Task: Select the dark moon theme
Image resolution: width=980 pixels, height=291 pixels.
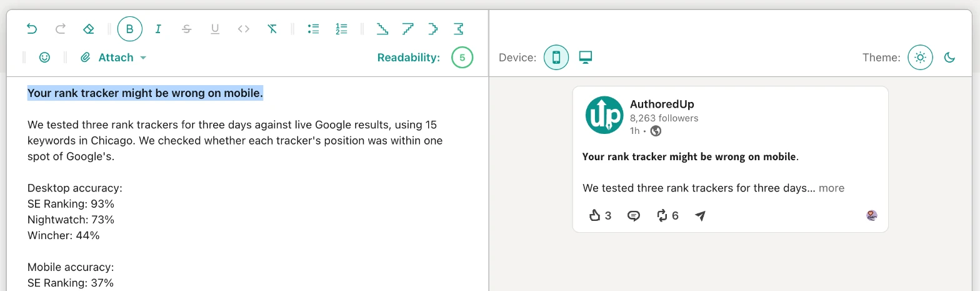Action: pyautogui.click(x=949, y=58)
